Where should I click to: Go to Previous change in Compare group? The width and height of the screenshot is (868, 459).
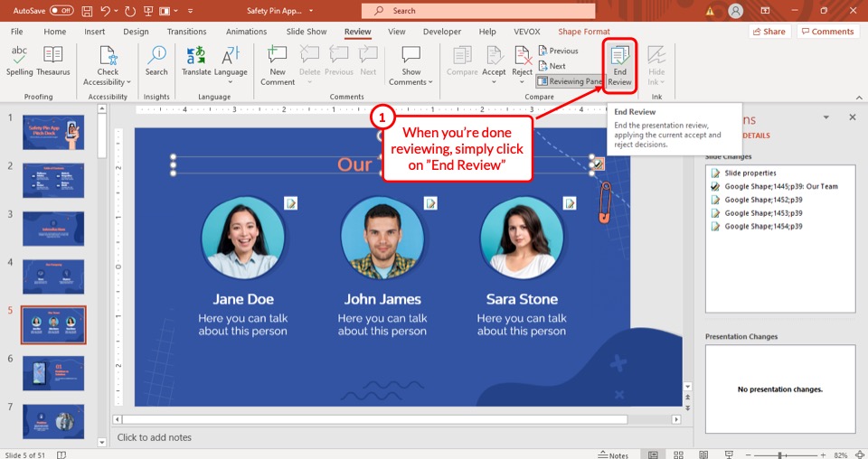pyautogui.click(x=558, y=51)
